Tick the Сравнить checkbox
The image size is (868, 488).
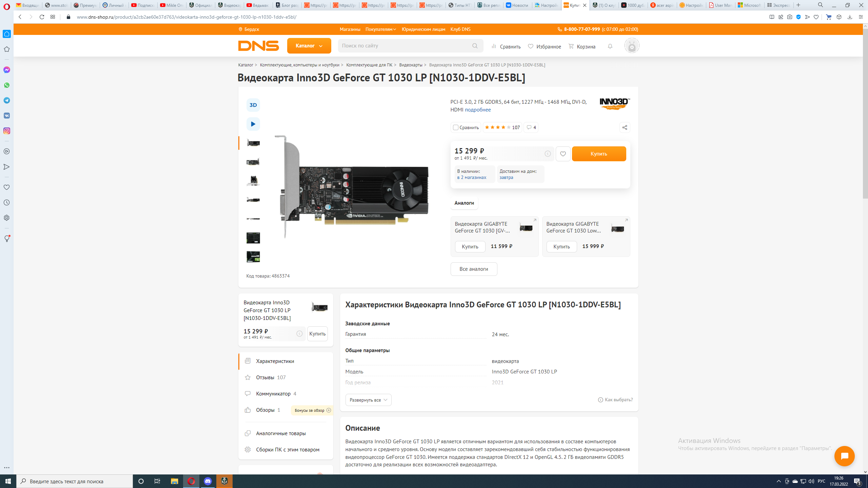click(456, 127)
